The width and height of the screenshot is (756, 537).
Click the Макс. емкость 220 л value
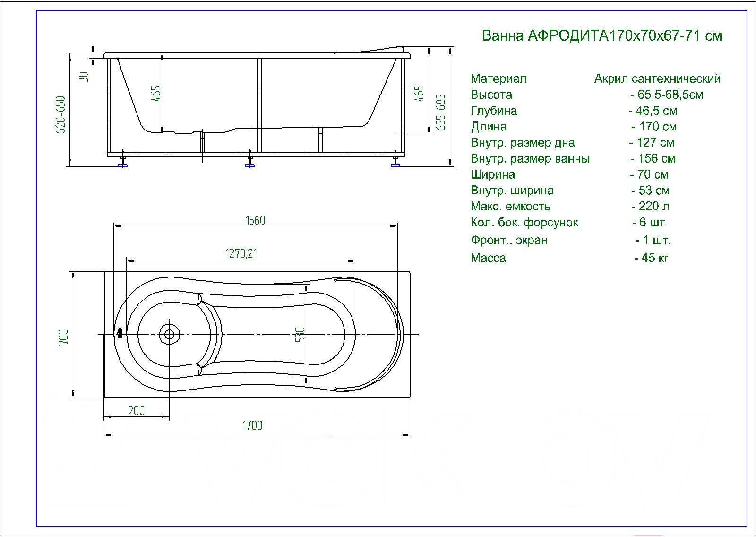(x=650, y=207)
